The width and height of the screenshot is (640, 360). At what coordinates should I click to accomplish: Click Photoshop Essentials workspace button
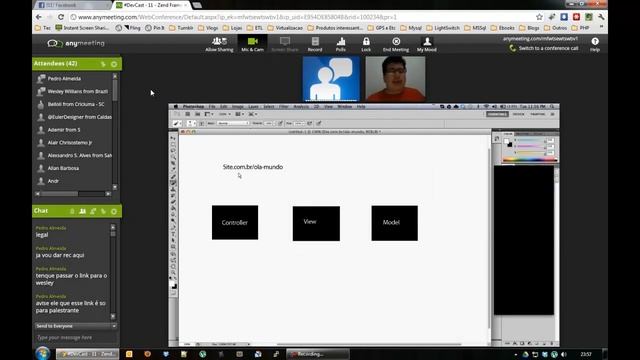pyautogui.click(x=497, y=114)
